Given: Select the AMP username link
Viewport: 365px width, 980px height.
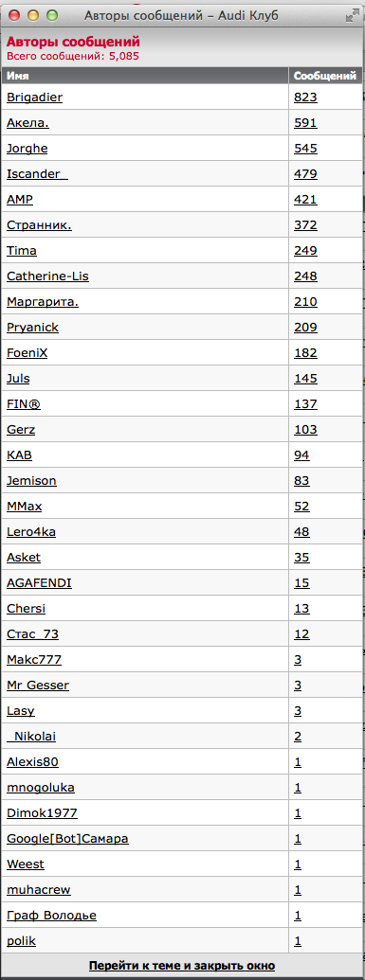Looking at the screenshot, I should click(x=20, y=200).
